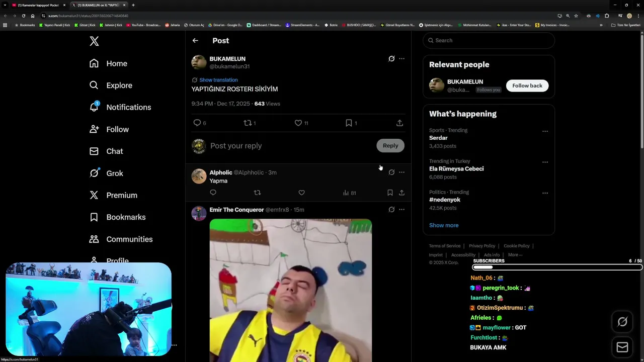Click the Post your reply field

click(x=291, y=146)
